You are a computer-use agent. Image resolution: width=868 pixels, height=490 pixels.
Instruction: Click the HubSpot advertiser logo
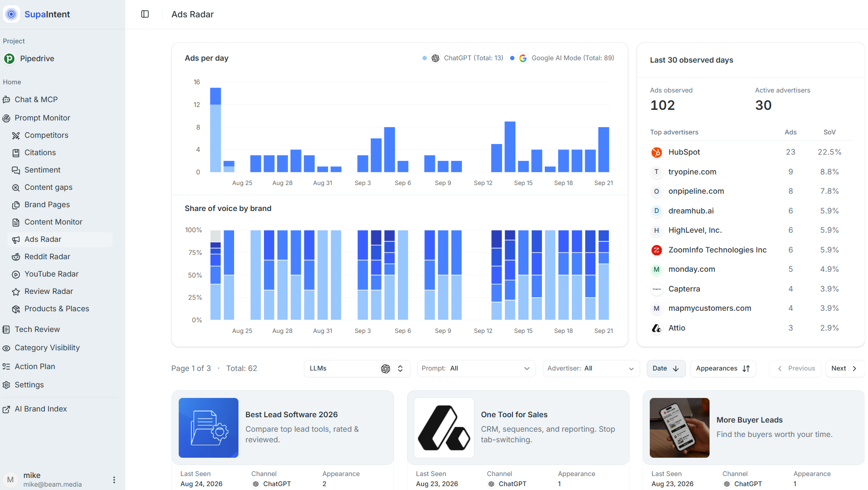pyautogui.click(x=657, y=152)
